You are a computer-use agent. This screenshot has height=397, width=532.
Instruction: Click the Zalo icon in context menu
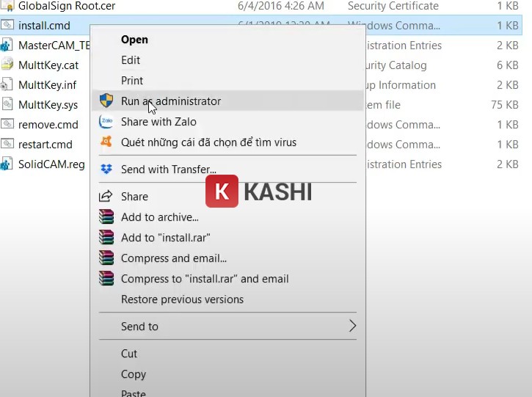tap(106, 122)
